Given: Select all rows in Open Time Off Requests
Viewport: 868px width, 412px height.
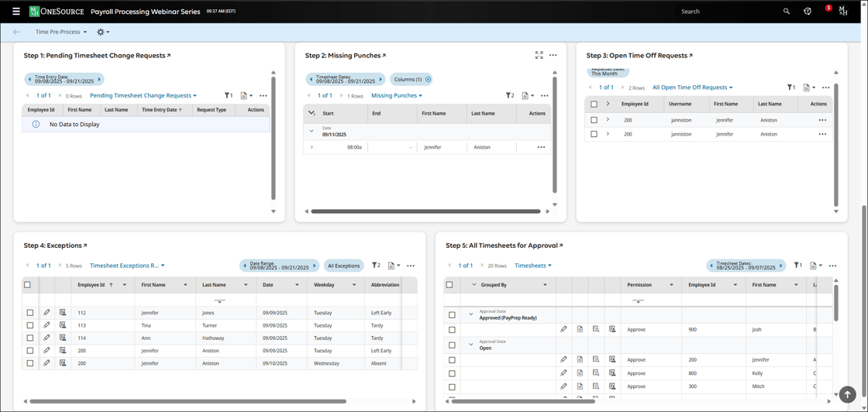Looking at the screenshot, I should (x=594, y=104).
